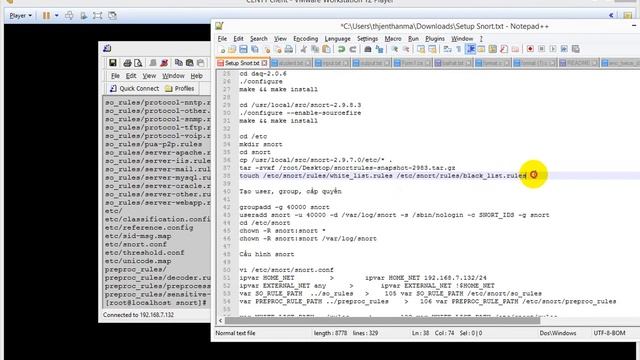This screenshot has width=640, height=360.
Task: Click the Save floppy icon in SSH window
Action: (113, 62)
